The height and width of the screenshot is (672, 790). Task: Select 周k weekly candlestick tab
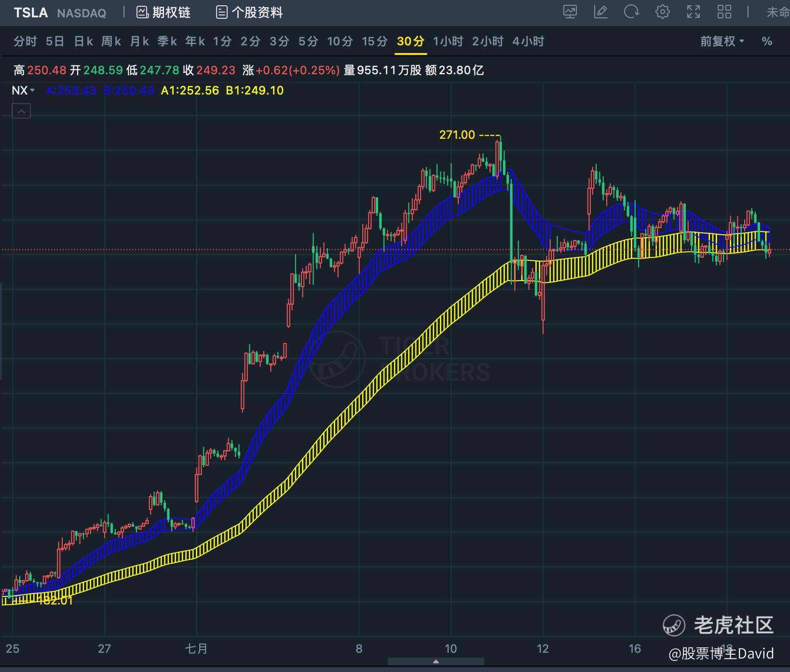coord(111,41)
